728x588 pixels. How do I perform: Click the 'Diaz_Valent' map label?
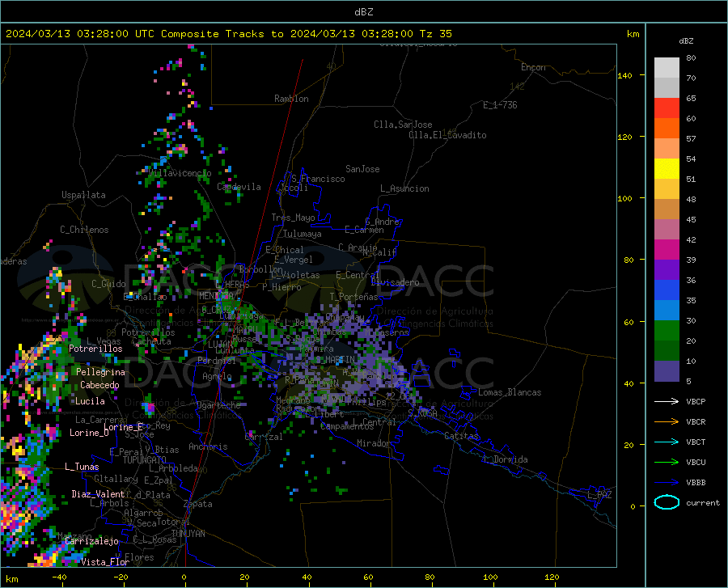pos(98,494)
